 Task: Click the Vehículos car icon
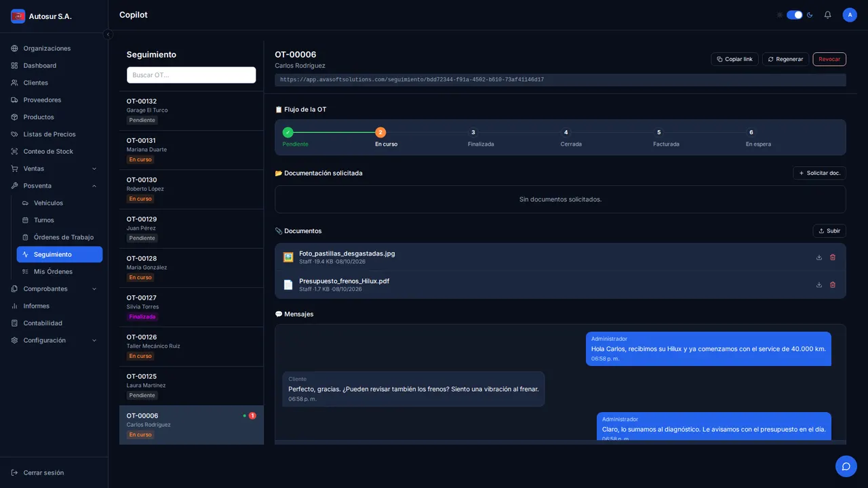pyautogui.click(x=25, y=203)
